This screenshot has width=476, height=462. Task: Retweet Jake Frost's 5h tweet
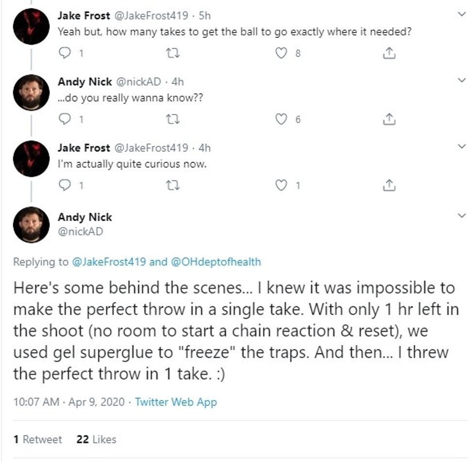(172, 53)
